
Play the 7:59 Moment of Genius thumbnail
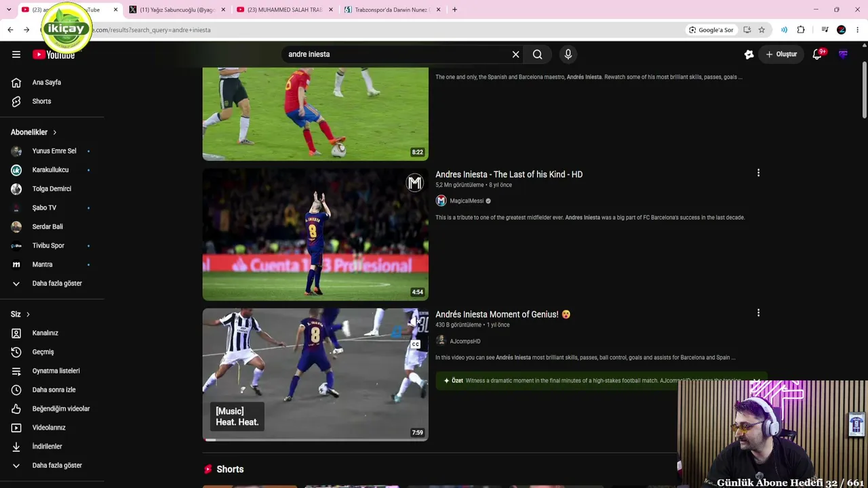(x=315, y=375)
